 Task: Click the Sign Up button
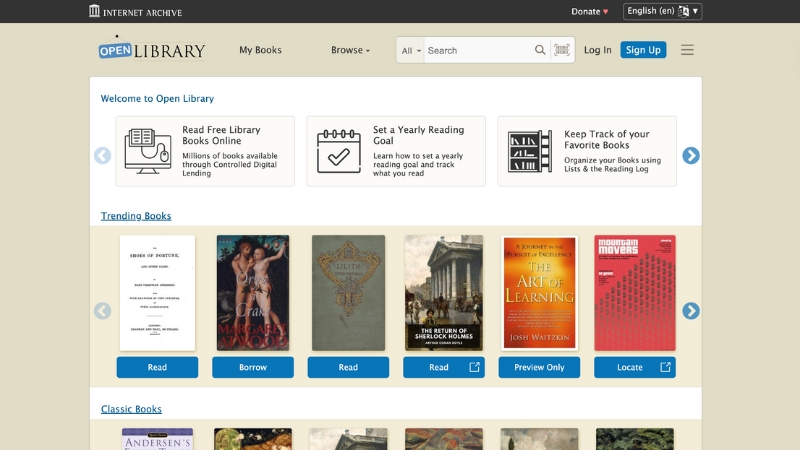coord(643,50)
